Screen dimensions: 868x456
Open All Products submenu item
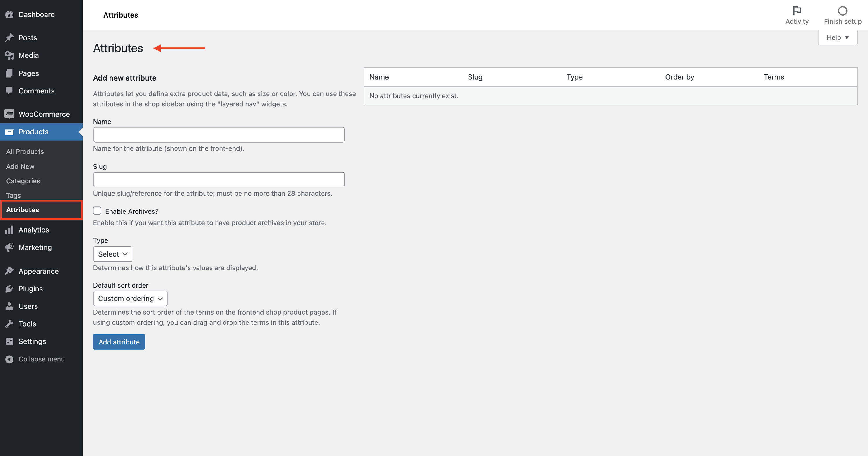coord(25,152)
